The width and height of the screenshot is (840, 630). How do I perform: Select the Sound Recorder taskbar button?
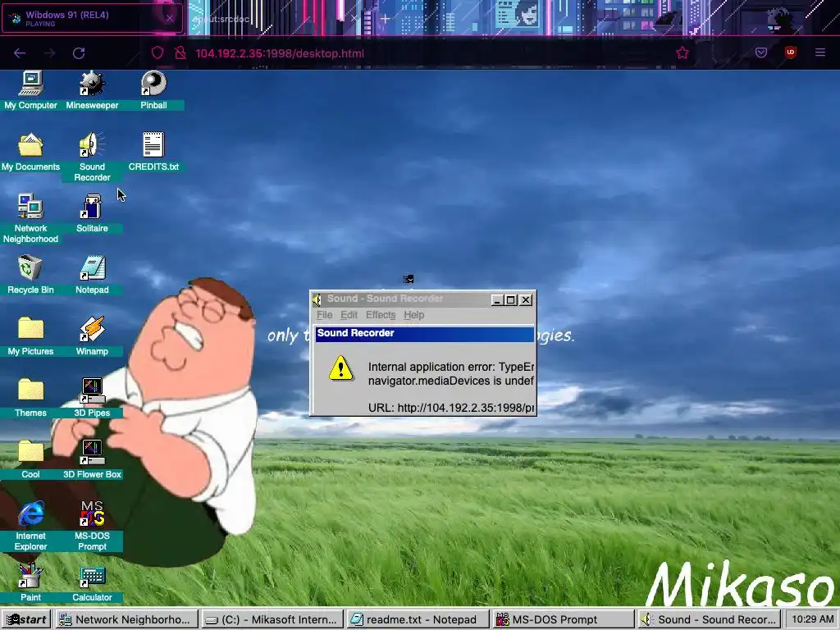coord(708,619)
